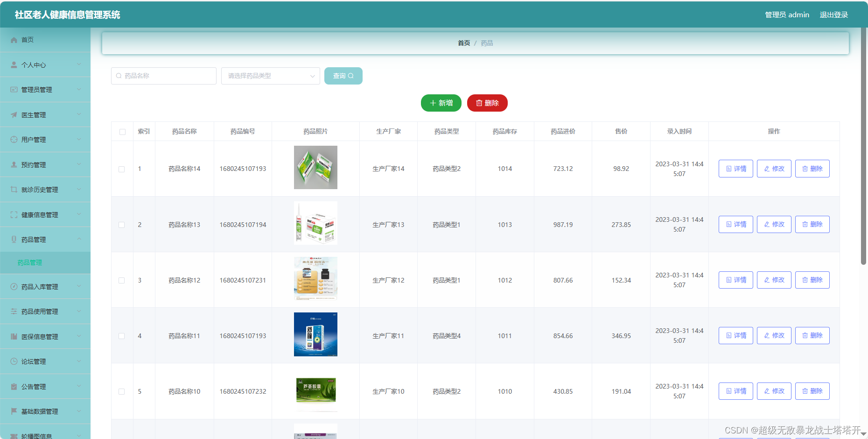Select the 药品管理 submenu item
This screenshot has height=439, width=868.
point(45,262)
